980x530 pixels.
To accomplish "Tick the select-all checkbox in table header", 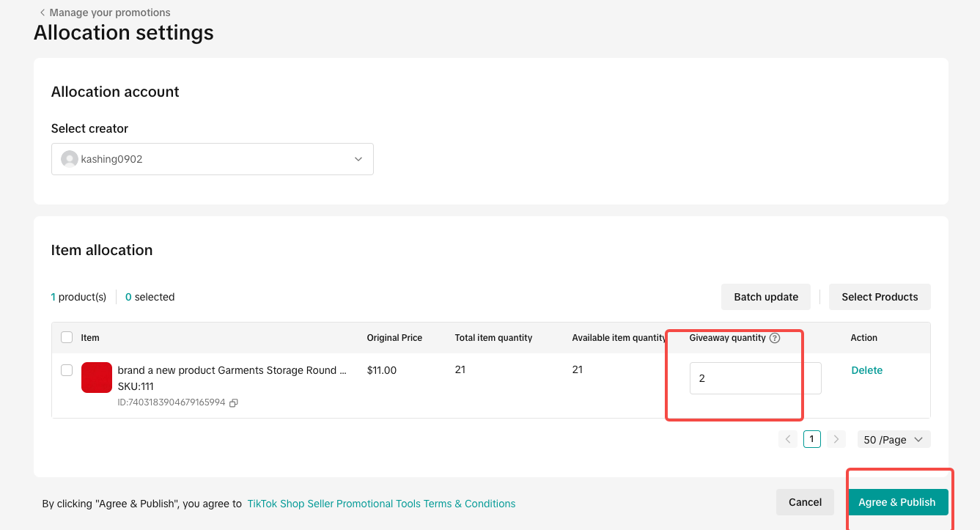I will pyautogui.click(x=67, y=337).
